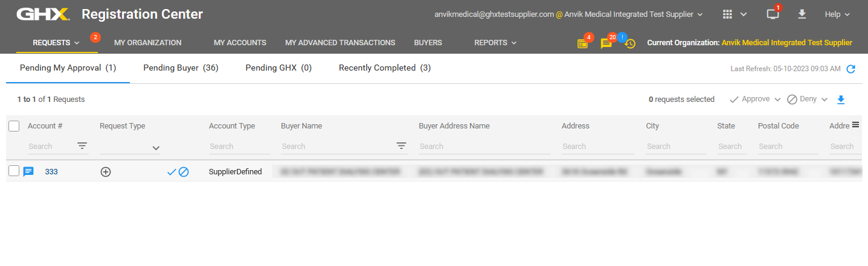Open the comment icon on row 333
Image resolution: width=868 pixels, height=266 pixels.
(x=28, y=172)
